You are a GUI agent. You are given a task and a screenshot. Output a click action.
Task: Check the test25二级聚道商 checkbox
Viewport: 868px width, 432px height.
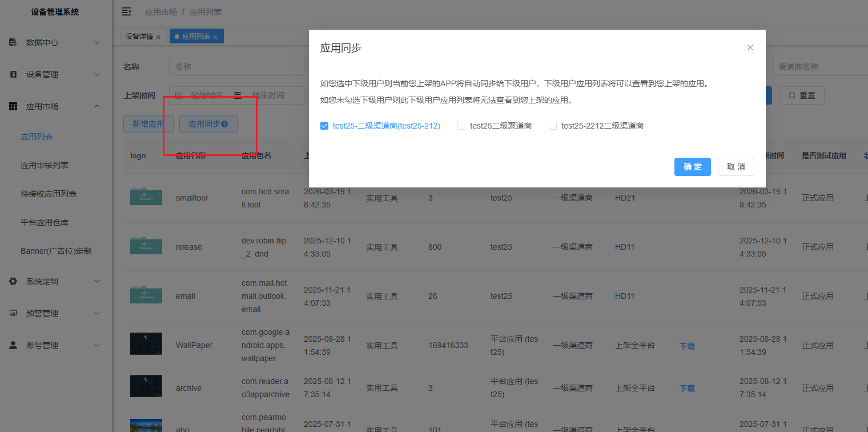click(x=461, y=126)
